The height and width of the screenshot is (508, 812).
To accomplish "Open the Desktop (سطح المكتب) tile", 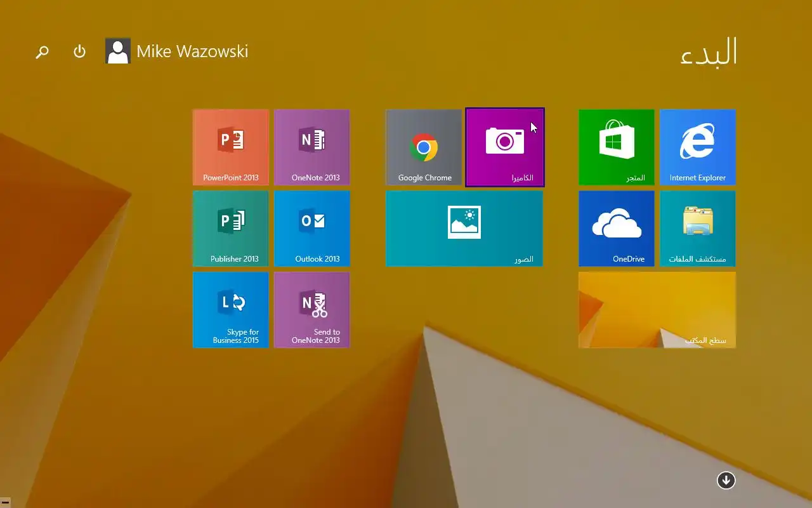I will (x=657, y=310).
